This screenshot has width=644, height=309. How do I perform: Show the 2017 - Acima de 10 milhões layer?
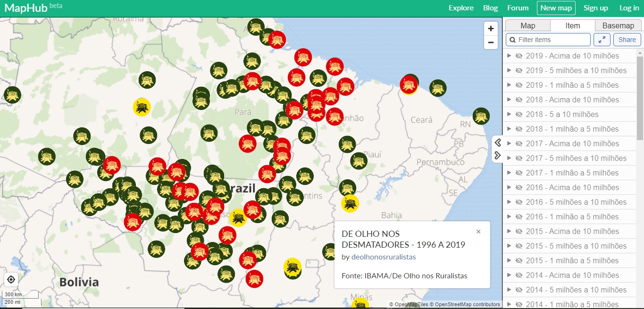519,143
